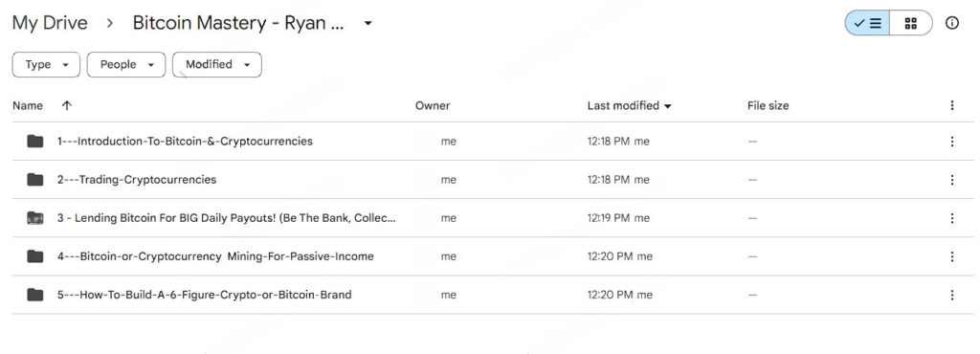Click the shared folder icon of Lending Bitcoin

[x=35, y=218]
